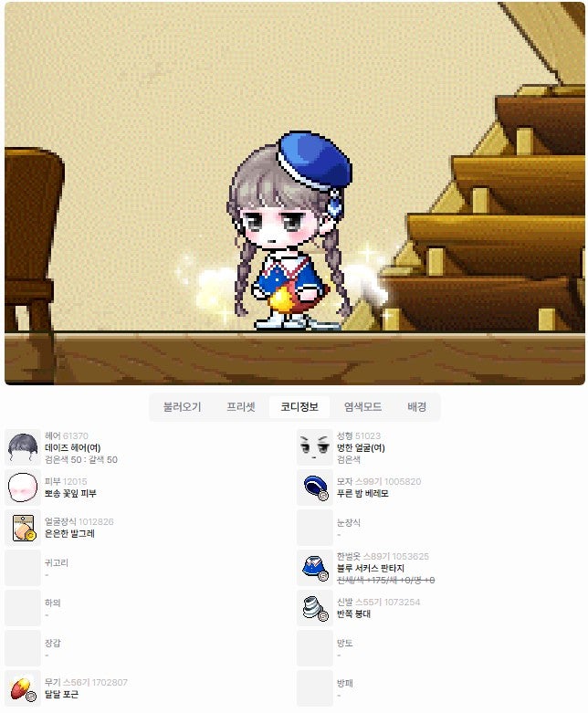
Task: Select the face accessory icon 은은한 발그레
Action: pos(23,528)
